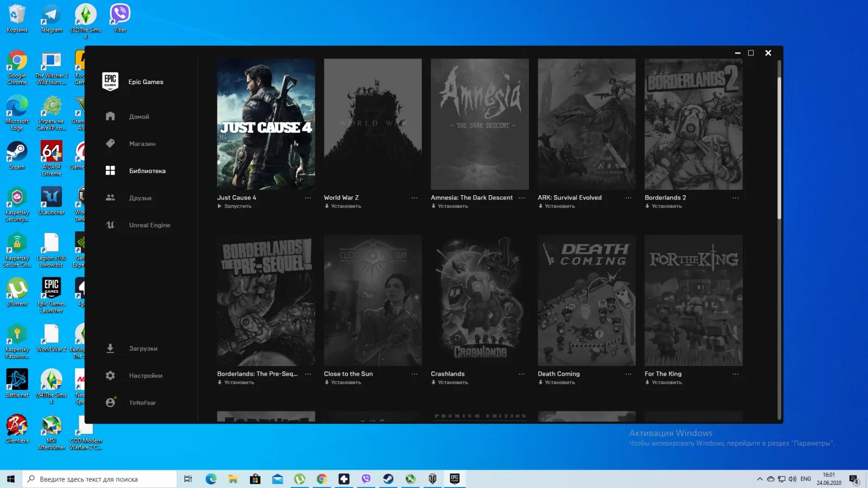Click the Windows Start button
This screenshot has width=868, height=488.
click(x=11, y=479)
